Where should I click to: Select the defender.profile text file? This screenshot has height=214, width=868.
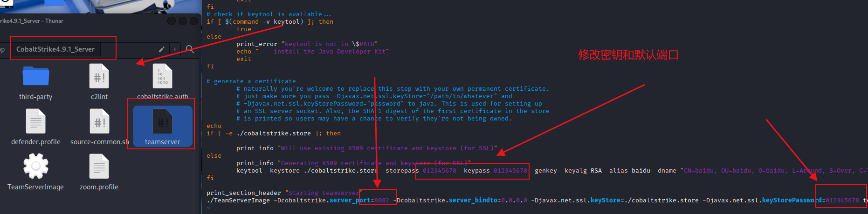tap(36, 127)
